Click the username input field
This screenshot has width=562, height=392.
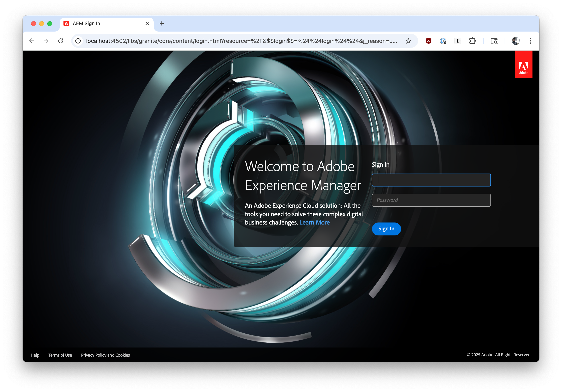coord(431,180)
